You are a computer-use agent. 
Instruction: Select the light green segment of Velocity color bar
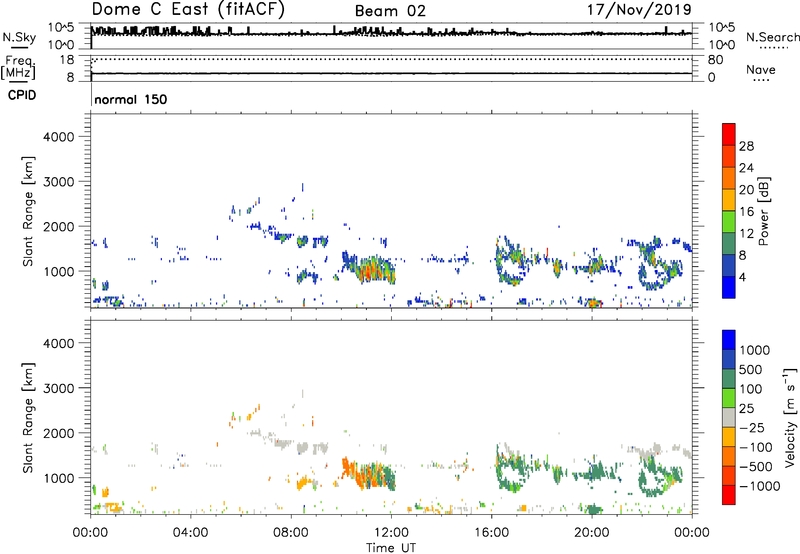click(x=729, y=398)
